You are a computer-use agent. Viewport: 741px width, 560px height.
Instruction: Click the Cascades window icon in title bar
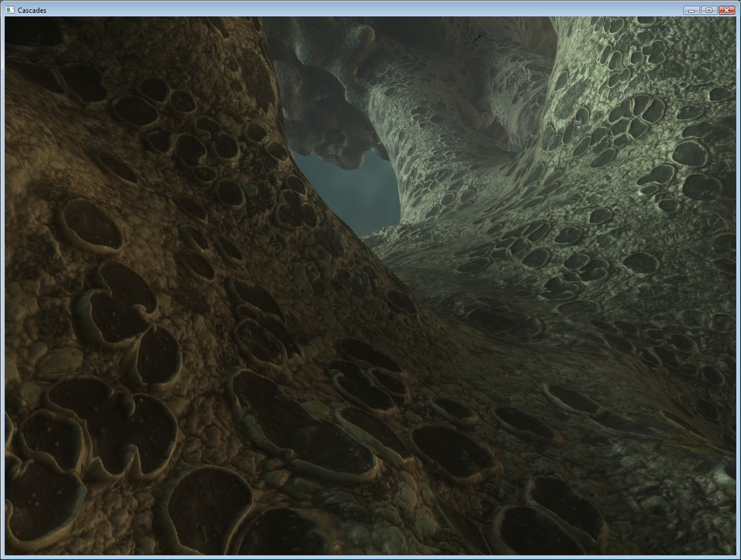9,10
